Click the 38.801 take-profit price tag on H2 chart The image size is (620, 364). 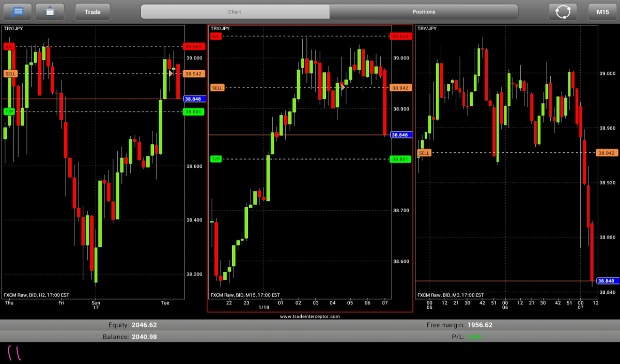[x=194, y=112]
